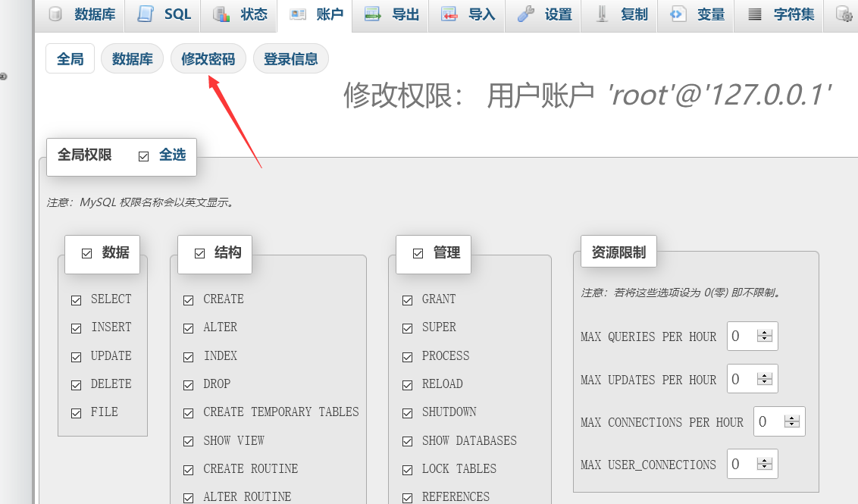Click the 全局权限 section label
The width and height of the screenshot is (858, 504).
85,155
